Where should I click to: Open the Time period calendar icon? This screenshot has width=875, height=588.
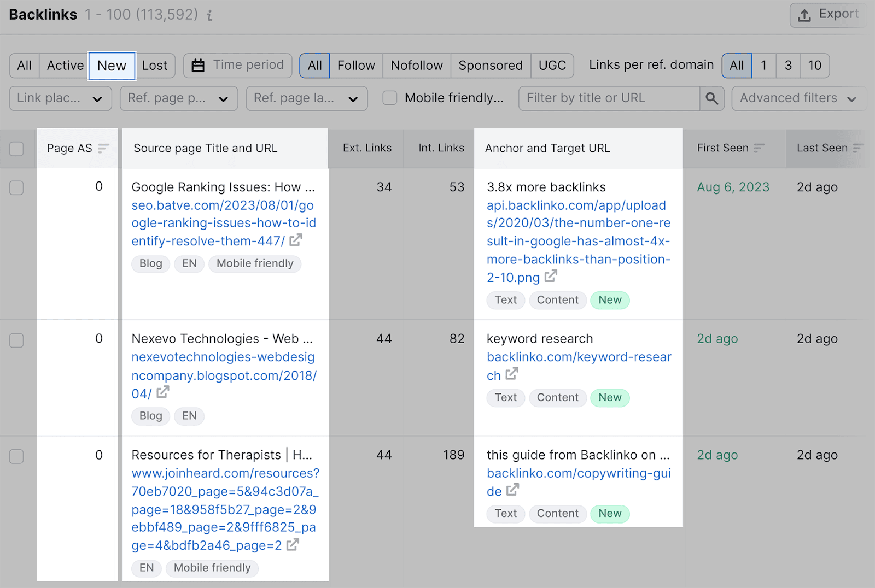pyautogui.click(x=198, y=65)
